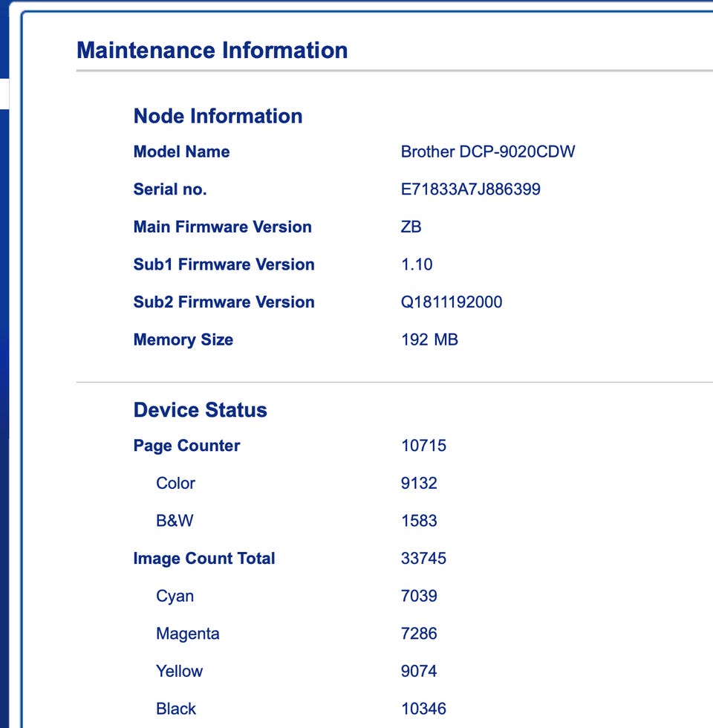
Task: Select the Sub1 firmware value "1.10"
Action: [417, 264]
